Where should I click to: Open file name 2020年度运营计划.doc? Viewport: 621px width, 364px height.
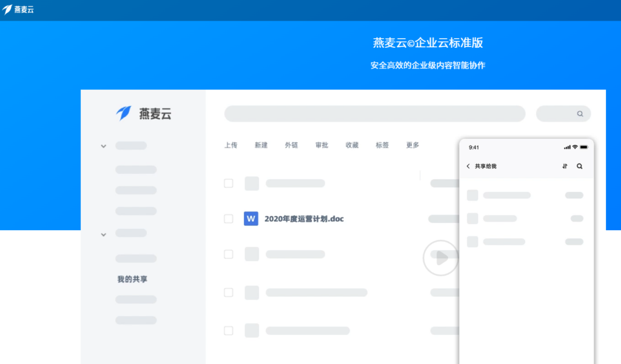[x=304, y=219]
